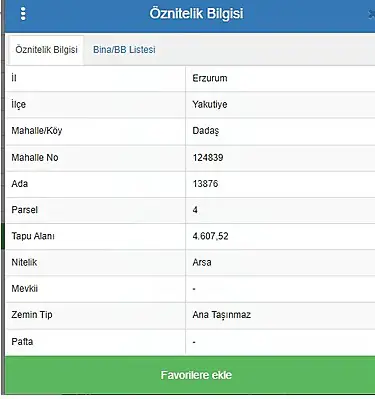This screenshot has width=375, height=399.
Task: Select the Tapu Alanı value 4.607,52
Action: (x=210, y=236)
